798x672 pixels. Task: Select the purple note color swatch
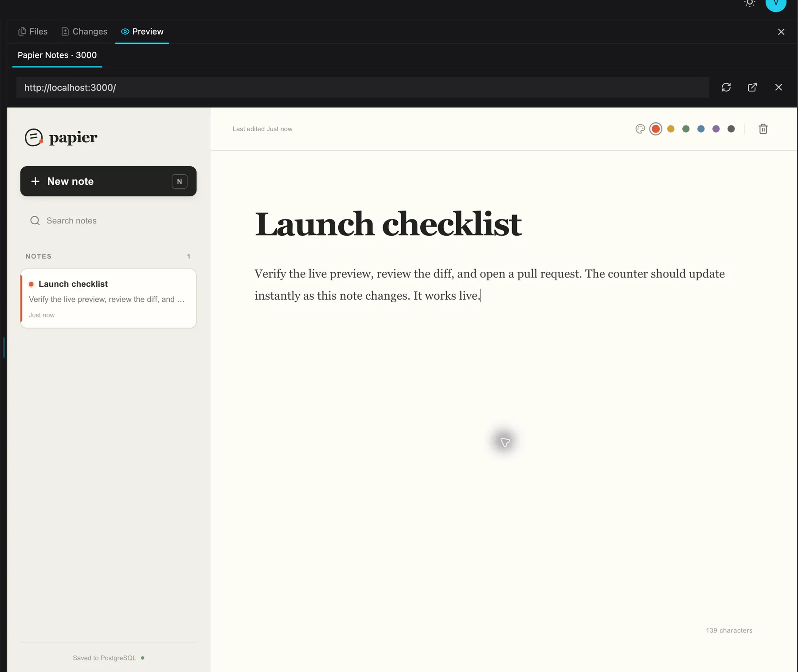pos(716,129)
